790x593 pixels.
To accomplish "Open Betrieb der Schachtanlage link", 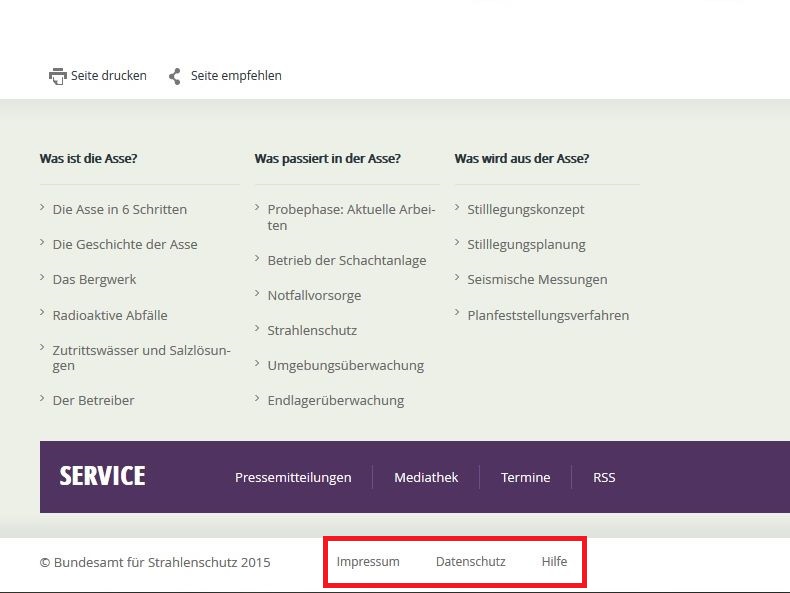I will (x=347, y=260).
